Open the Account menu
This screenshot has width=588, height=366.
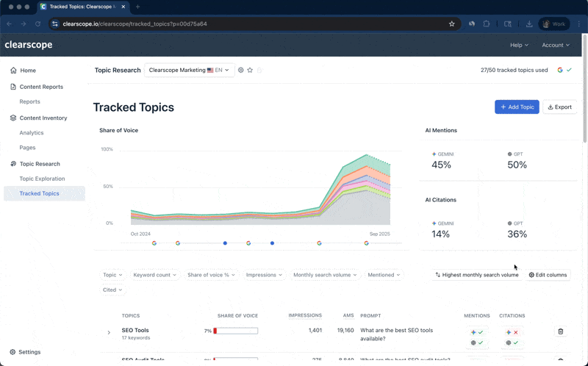point(555,45)
